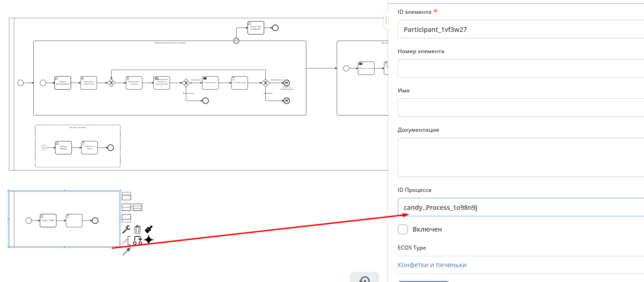This screenshot has height=282, width=644.
Task: Focus the 'Номер элемента' field
Action: click(519, 68)
